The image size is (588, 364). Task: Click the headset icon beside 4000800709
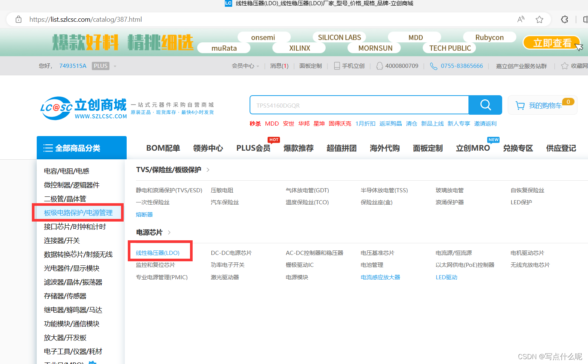380,66
